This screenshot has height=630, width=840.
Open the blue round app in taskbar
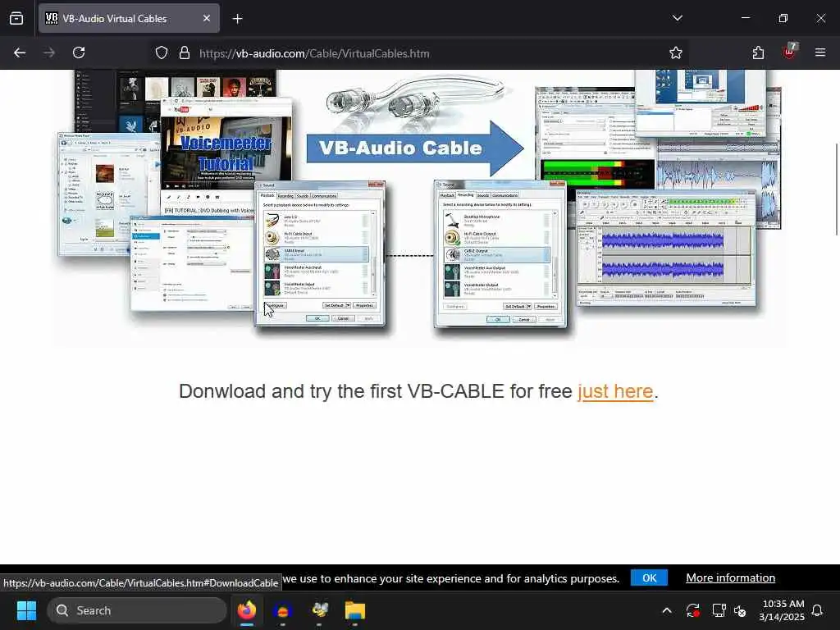[283, 610]
